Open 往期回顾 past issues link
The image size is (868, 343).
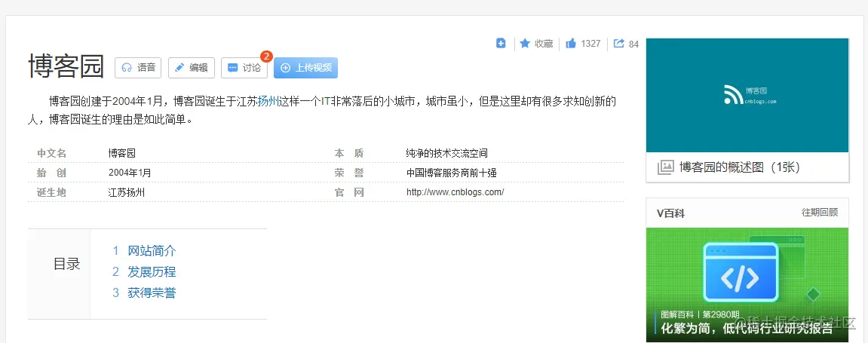point(820,212)
